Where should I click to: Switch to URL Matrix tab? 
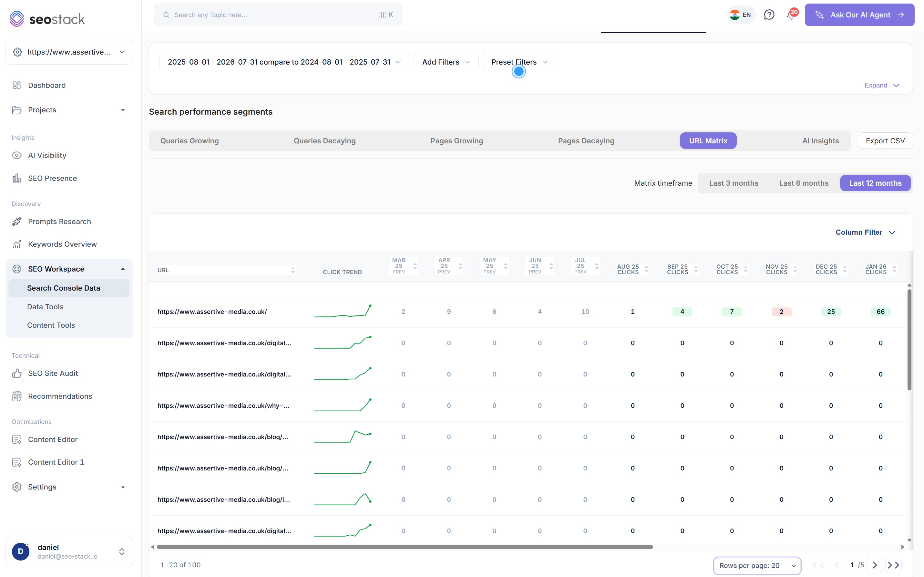click(x=708, y=141)
